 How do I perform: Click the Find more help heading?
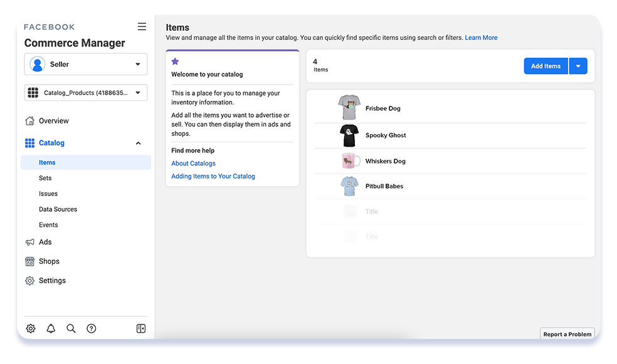(193, 150)
